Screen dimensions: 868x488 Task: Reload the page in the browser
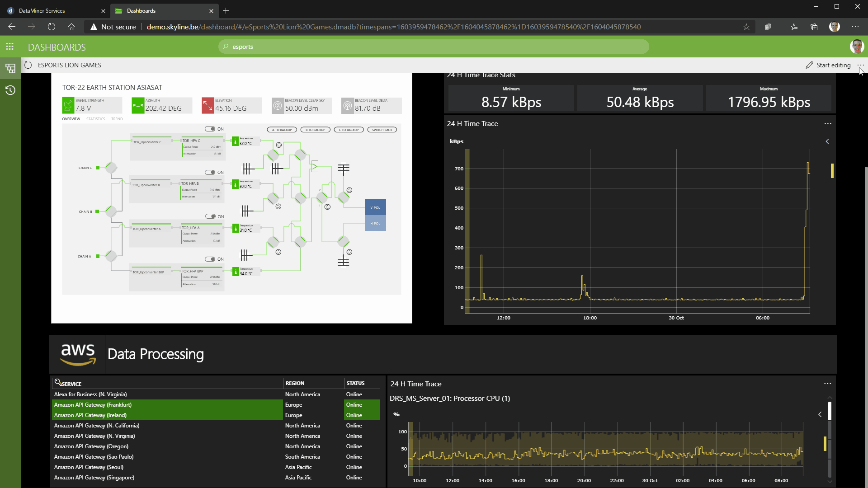point(51,27)
